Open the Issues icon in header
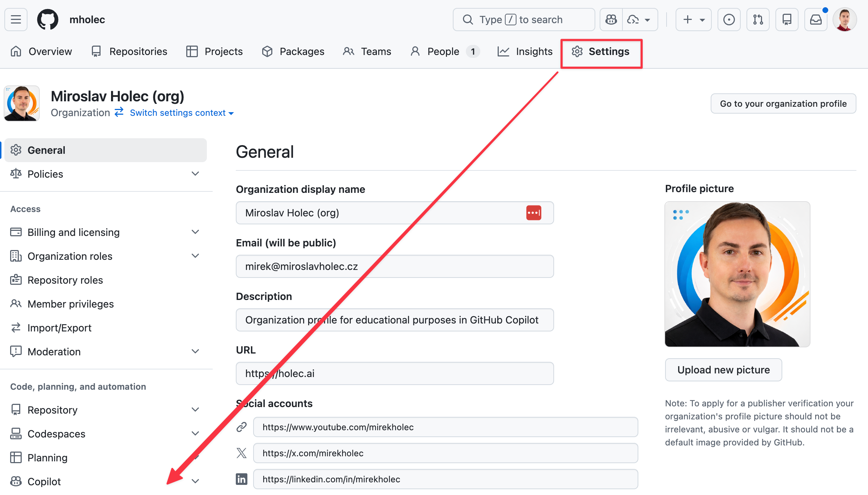868x495 pixels. point(729,20)
